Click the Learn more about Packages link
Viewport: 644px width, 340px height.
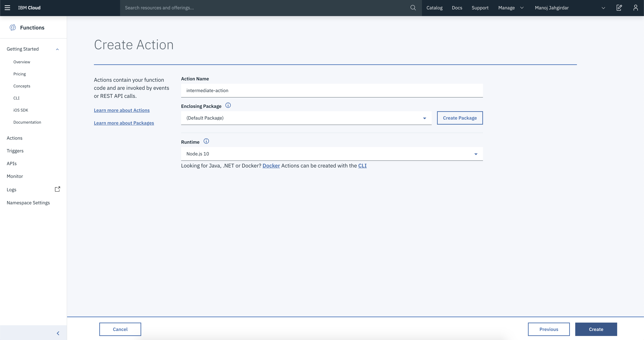[x=124, y=123]
